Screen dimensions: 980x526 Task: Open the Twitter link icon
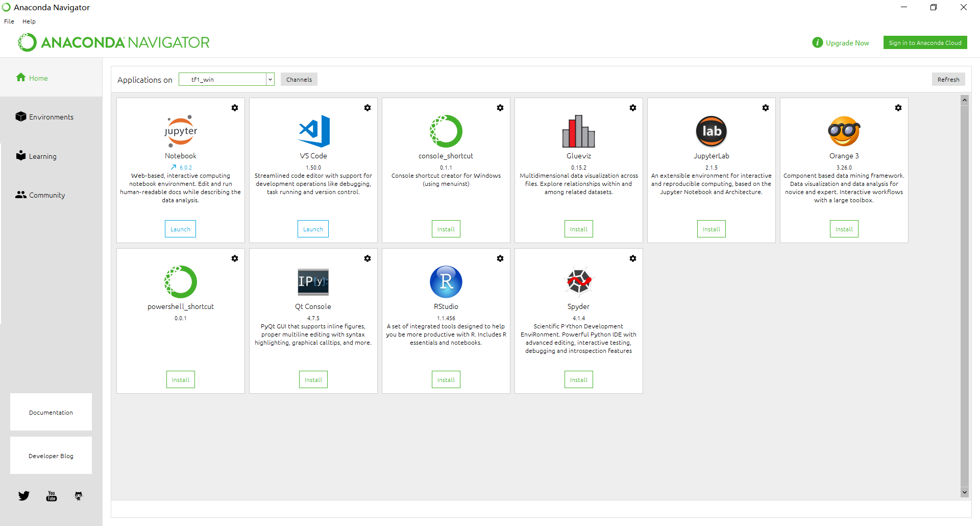pos(24,496)
